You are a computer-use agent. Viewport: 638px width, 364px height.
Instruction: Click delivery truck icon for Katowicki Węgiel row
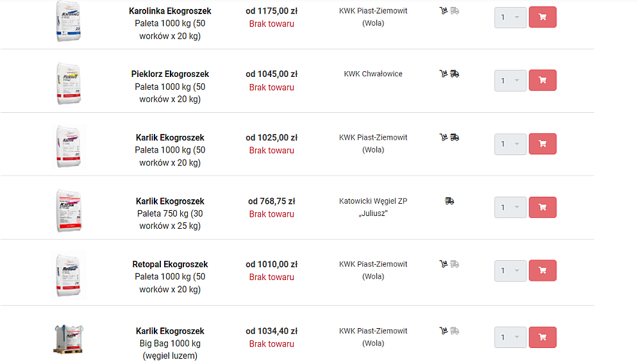coord(449,201)
